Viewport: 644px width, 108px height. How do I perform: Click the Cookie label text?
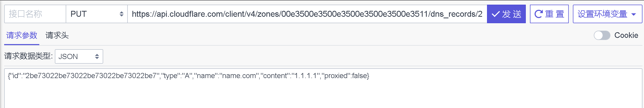626,35
